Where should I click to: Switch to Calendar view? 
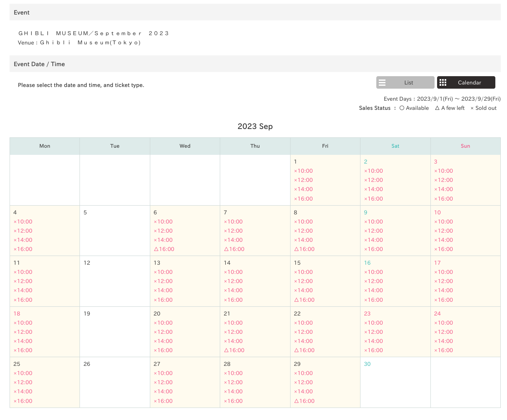click(x=466, y=82)
